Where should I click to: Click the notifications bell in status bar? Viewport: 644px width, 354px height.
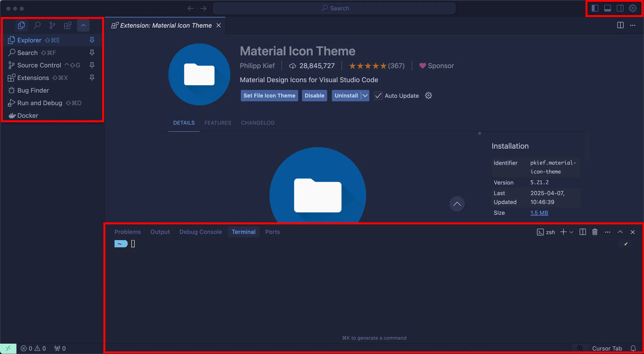(633, 348)
